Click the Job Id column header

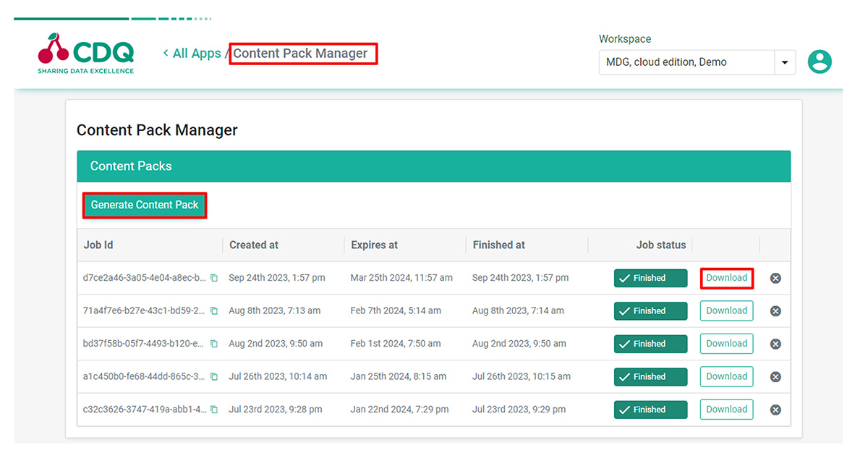pyautogui.click(x=98, y=245)
